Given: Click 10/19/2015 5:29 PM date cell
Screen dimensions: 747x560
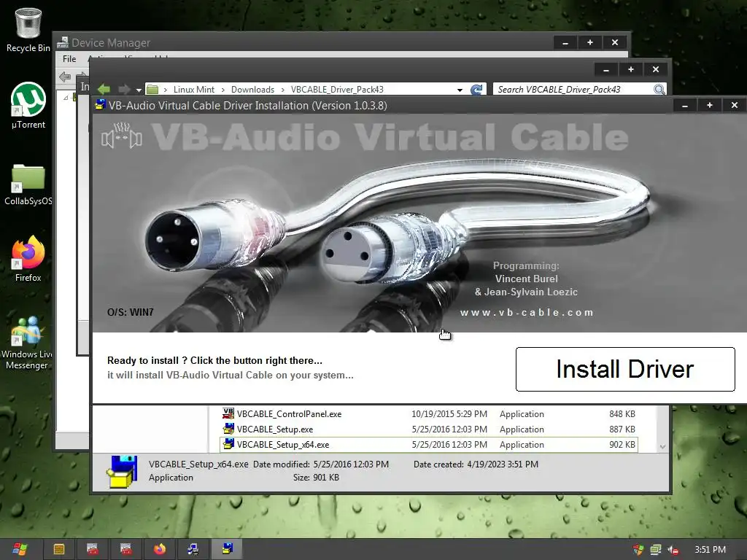Looking at the screenshot, I should click(x=449, y=414).
